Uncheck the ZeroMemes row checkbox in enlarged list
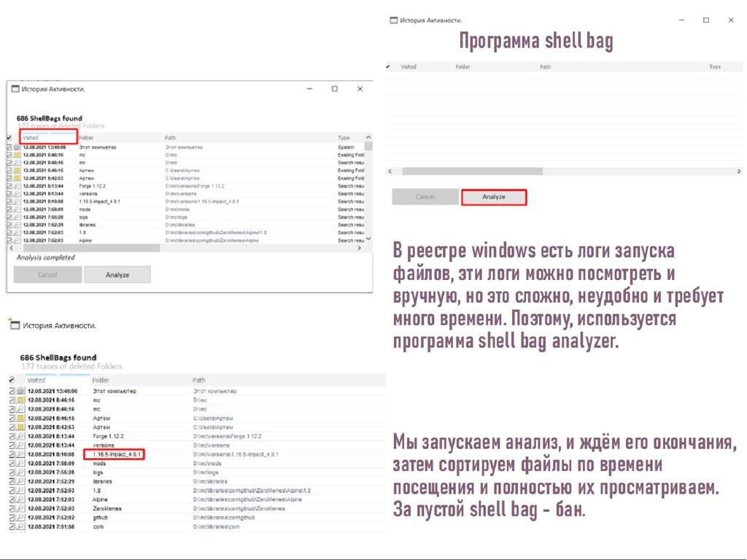 coord(12,508)
